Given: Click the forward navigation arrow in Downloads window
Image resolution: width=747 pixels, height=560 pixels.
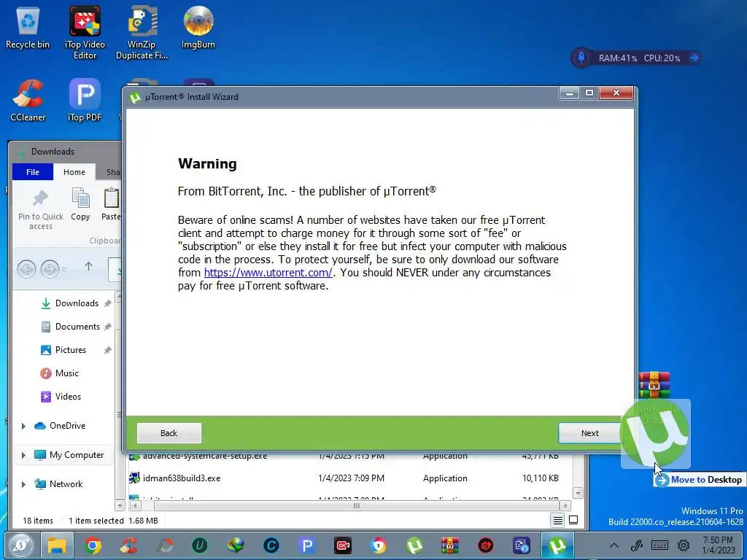Looking at the screenshot, I should point(50,269).
